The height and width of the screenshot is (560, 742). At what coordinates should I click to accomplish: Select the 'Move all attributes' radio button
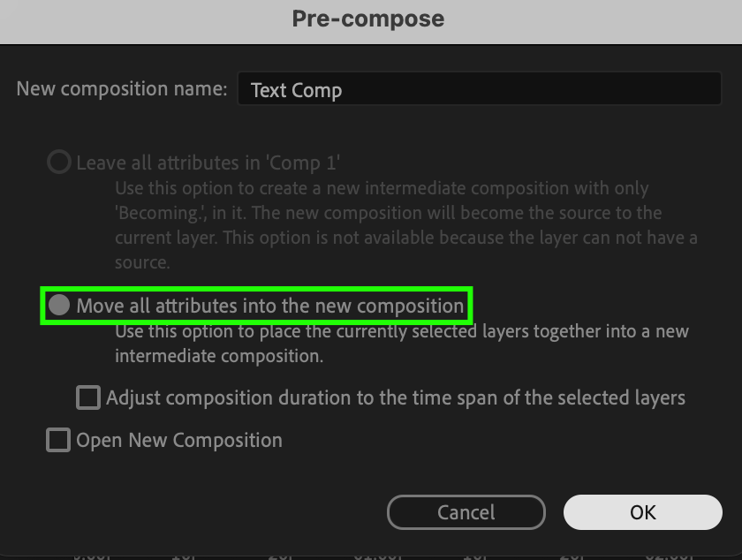coord(59,306)
